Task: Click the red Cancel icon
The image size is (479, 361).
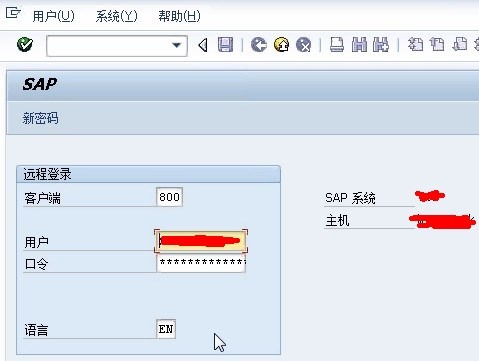Action: click(x=304, y=45)
